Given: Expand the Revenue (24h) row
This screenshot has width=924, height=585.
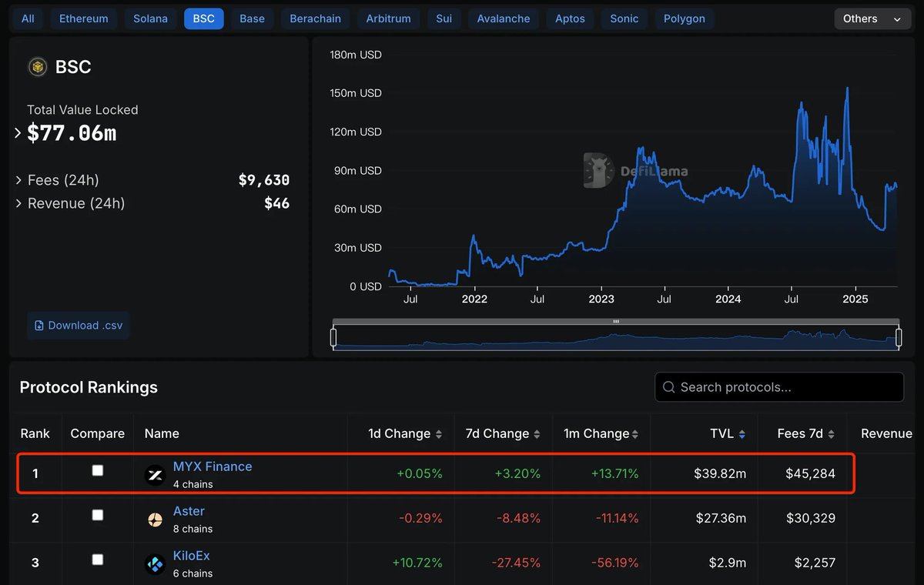Looking at the screenshot, I should [18, 203].
